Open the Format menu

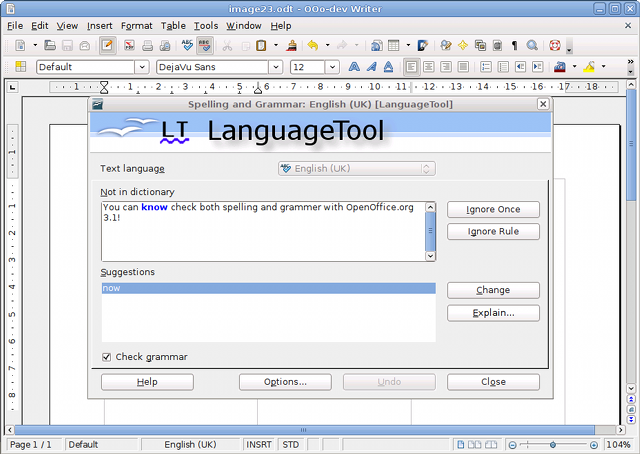coord(136,25)
